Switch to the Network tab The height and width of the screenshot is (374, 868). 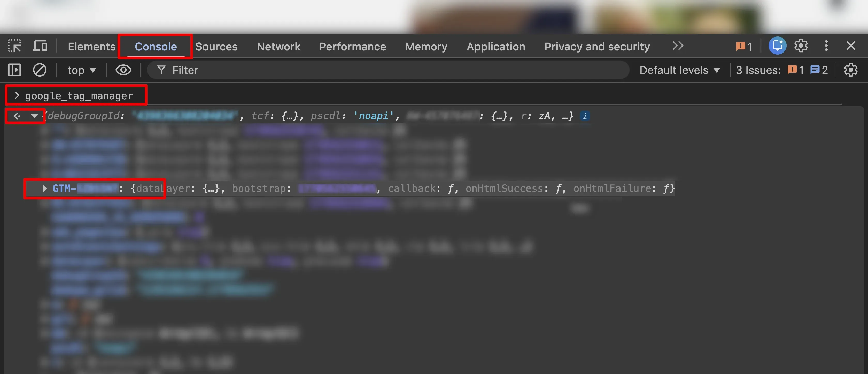pos(278,47)
